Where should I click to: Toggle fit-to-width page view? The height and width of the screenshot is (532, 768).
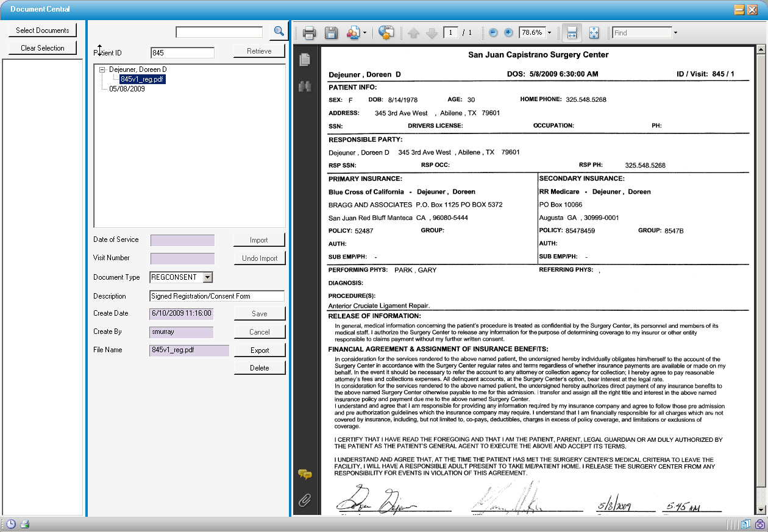[572, 32]
